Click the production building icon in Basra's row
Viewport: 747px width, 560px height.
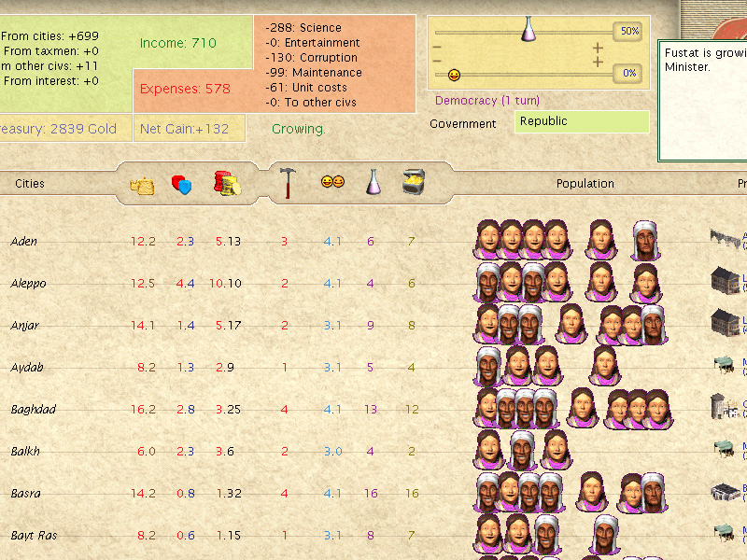click(726, 492)
